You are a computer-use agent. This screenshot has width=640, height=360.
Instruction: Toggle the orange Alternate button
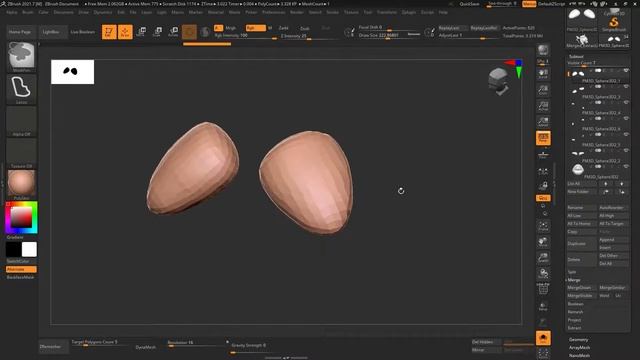(21, 269)
